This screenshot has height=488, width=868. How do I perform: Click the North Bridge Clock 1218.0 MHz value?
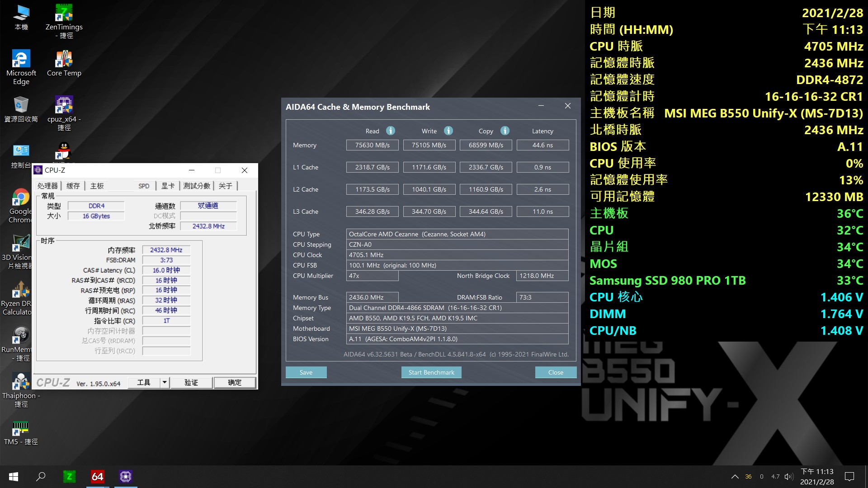[x=542, y=276]
